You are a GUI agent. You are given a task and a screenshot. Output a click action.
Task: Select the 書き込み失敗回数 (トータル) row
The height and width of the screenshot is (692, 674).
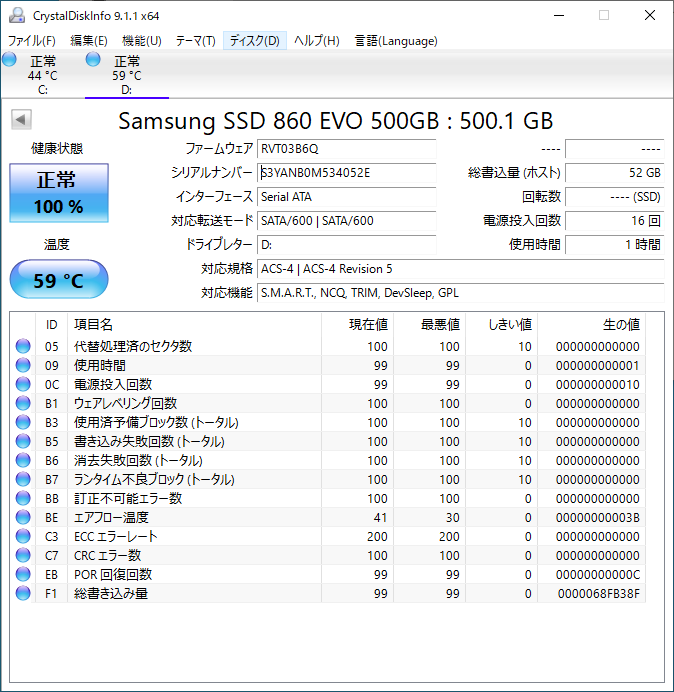tap(328, 441)
